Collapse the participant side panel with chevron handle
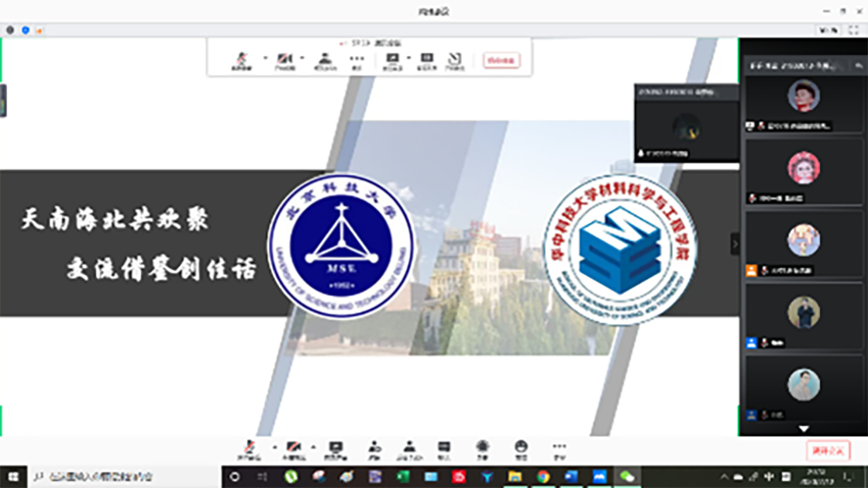868x488 pixels. click(735, 243)
